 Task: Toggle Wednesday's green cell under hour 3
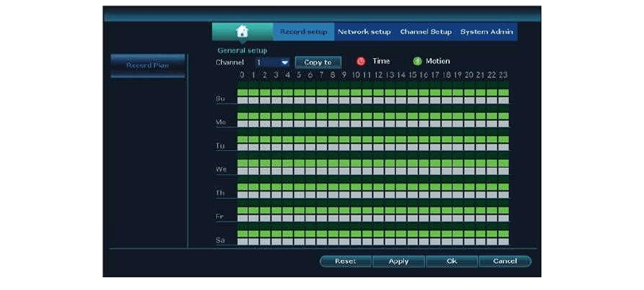[x=277, y=163]
